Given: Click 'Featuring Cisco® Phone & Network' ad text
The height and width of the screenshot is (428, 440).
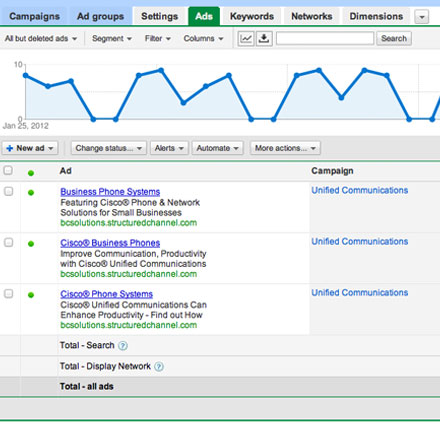Looking at the screenshot, I should 130,203.
